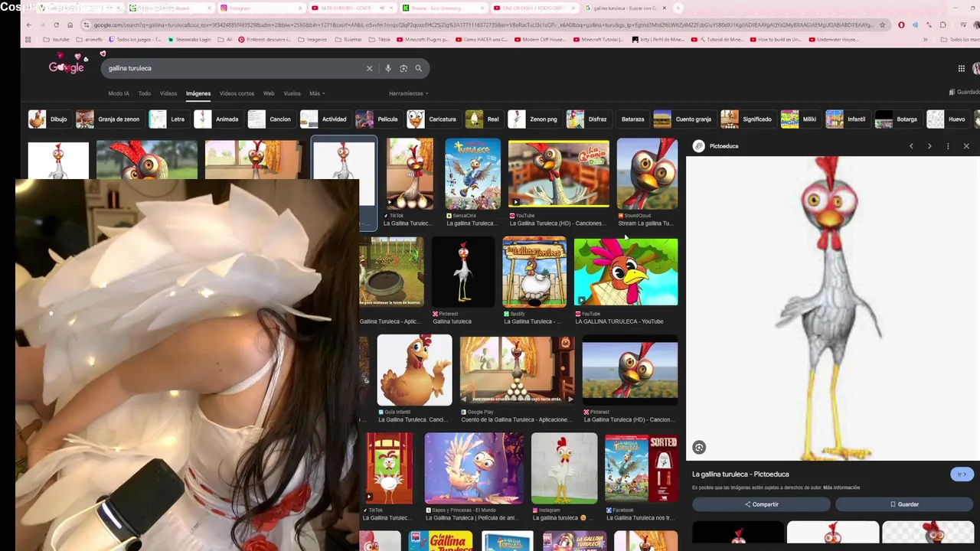980x551 pixels.
Task: Click lens icon on the preview image
Action: click(699, 447)
